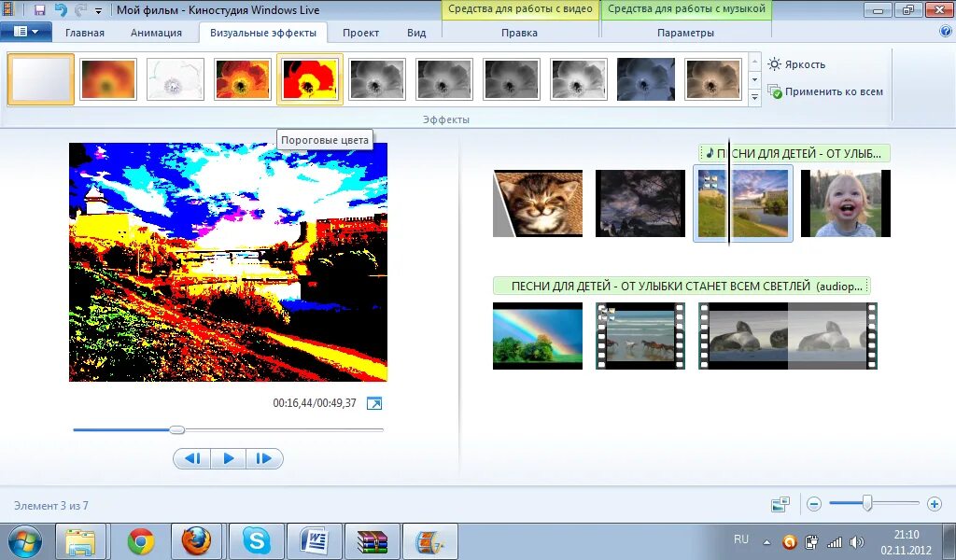Screen dimensions: 956x560
Task: Select the dark tree-branches sky clip
Action: 640,203
